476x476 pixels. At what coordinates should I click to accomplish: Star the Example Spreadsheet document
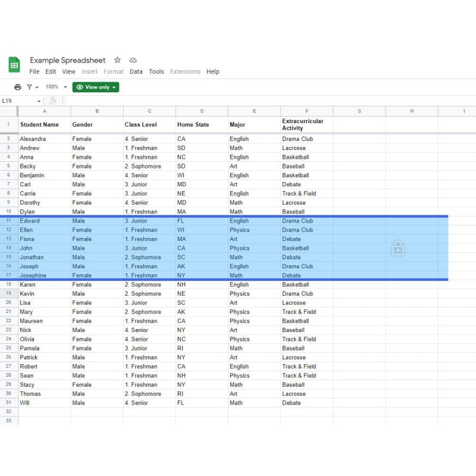[117, 60]
